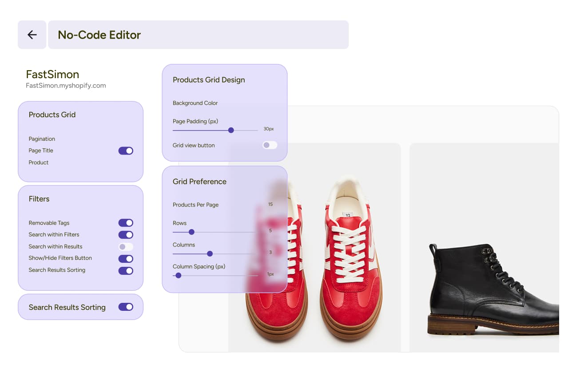588x373 pixels.
Task: Click the back arrow icon
Action: [x=32, y=35]
